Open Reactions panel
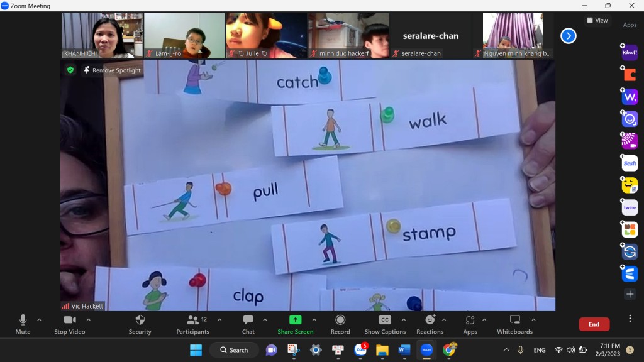This screenshot has height=362, width=644. pyautogui.click(x=430, y=324)
